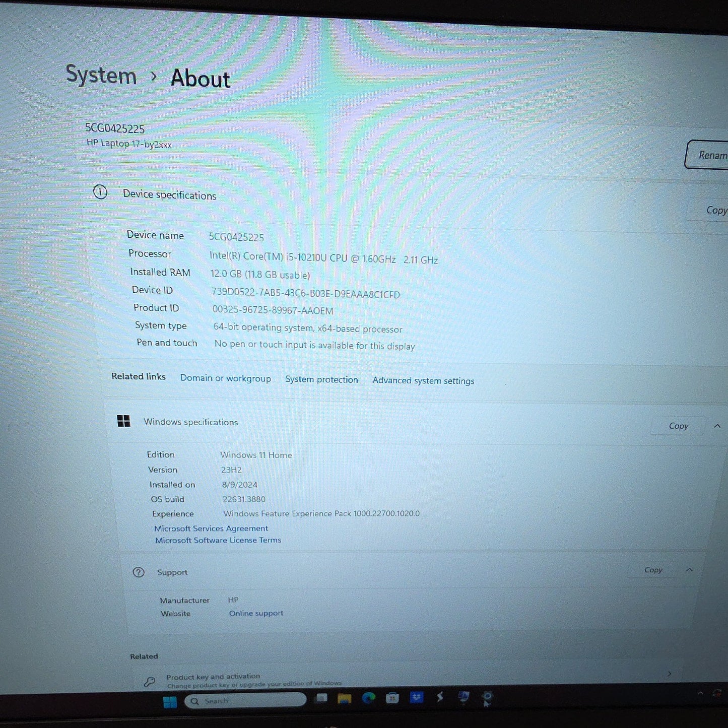Click the Related links label
This screenshot has height=728, width=728.
point(139,376)
